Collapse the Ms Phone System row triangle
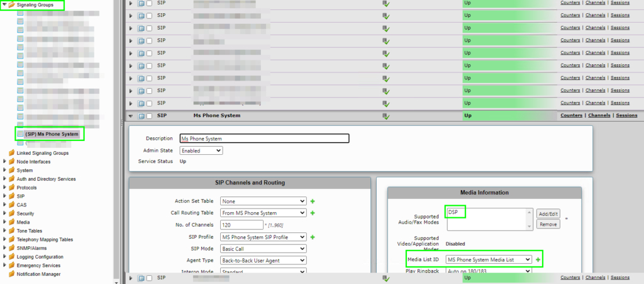The width and height of the screenshot is (644, 284). click(x=131, y=116)
